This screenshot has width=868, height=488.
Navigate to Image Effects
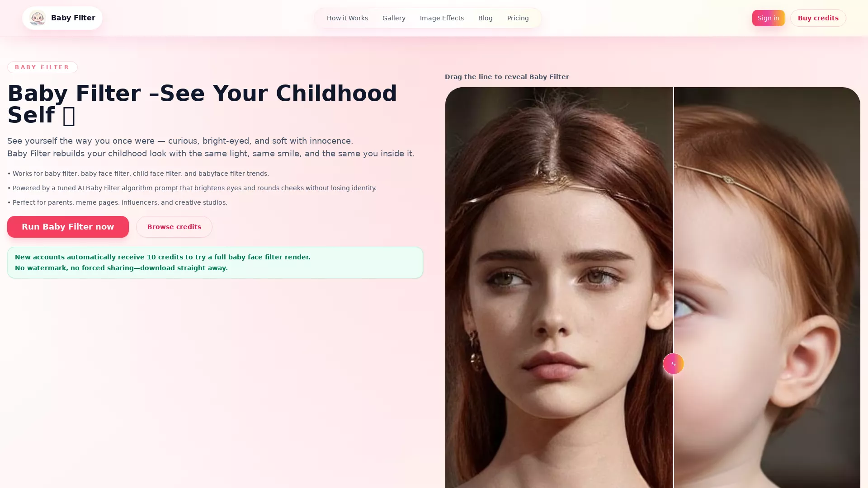pos(442,18)
